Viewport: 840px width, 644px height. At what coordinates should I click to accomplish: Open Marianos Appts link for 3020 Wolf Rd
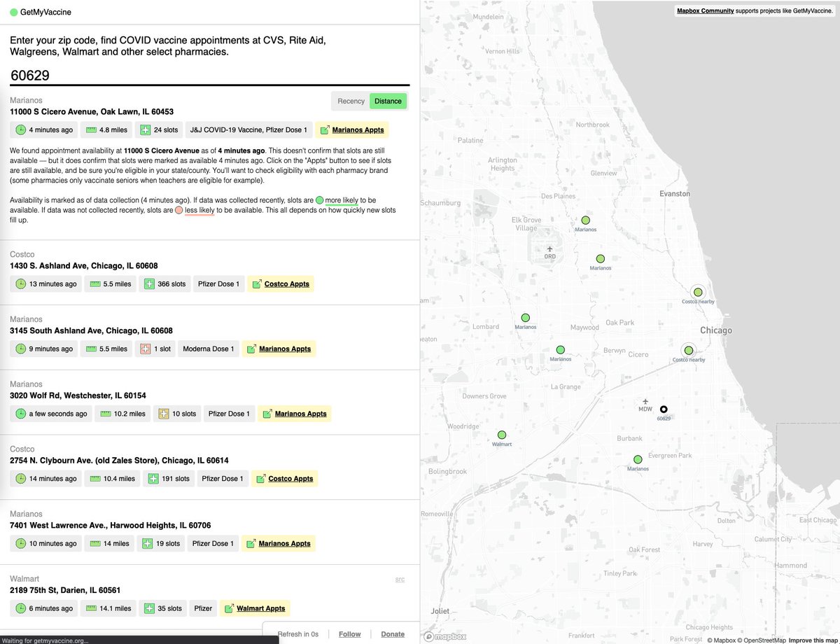[x=294, y=414]
